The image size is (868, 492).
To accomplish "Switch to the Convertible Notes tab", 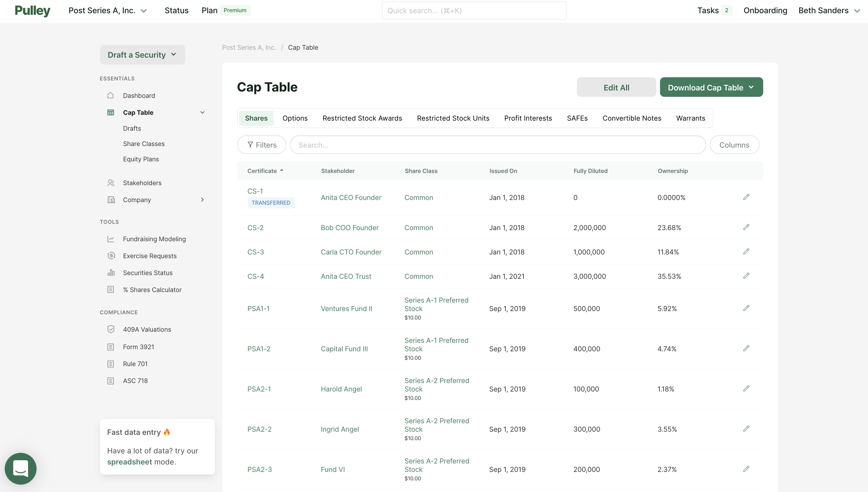I will 632,118.
